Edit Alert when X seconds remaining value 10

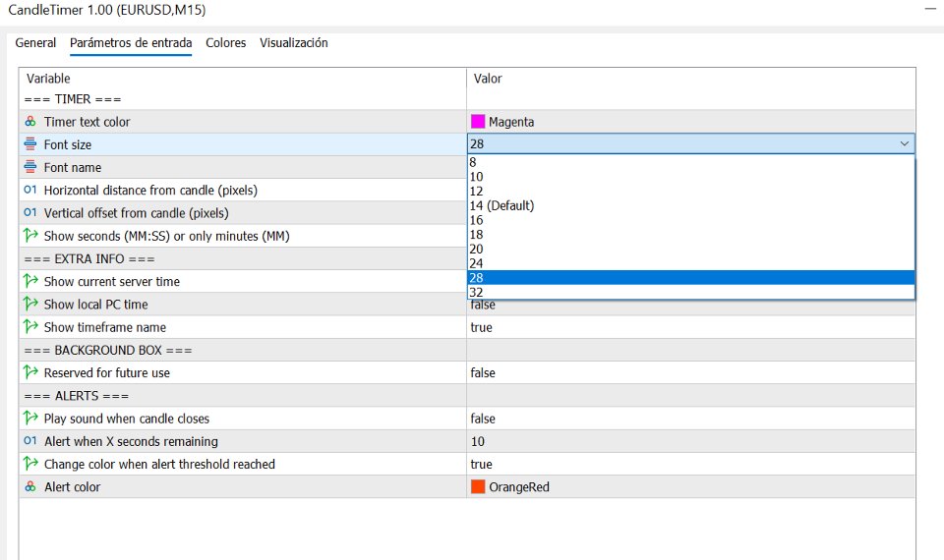coord(478,441)
